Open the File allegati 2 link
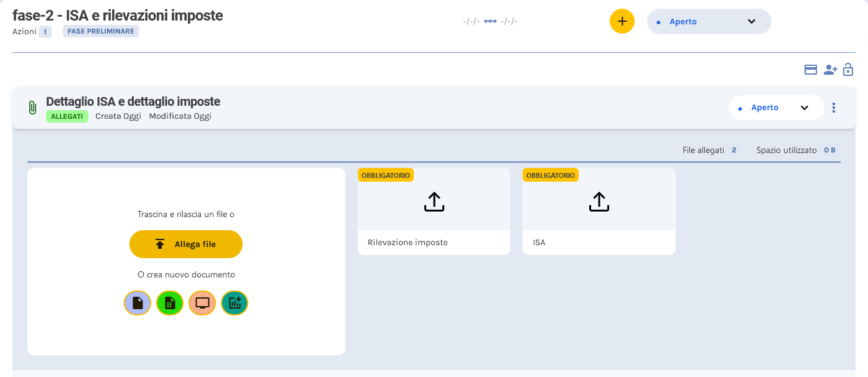 click(711, 149)
